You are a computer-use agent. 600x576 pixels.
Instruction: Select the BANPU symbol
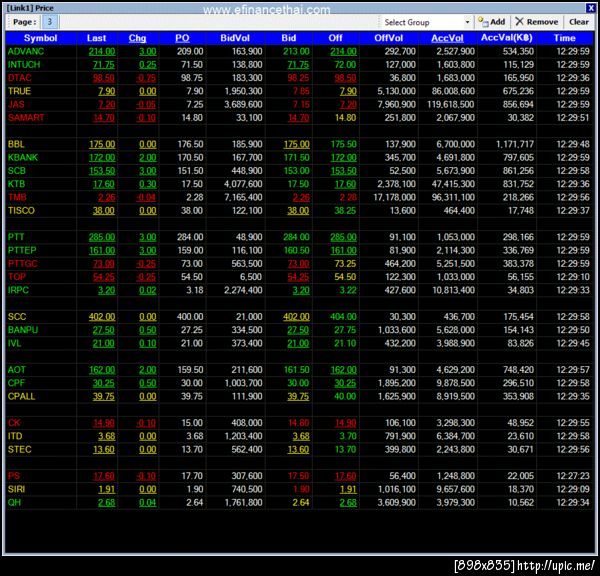point(23,330)
